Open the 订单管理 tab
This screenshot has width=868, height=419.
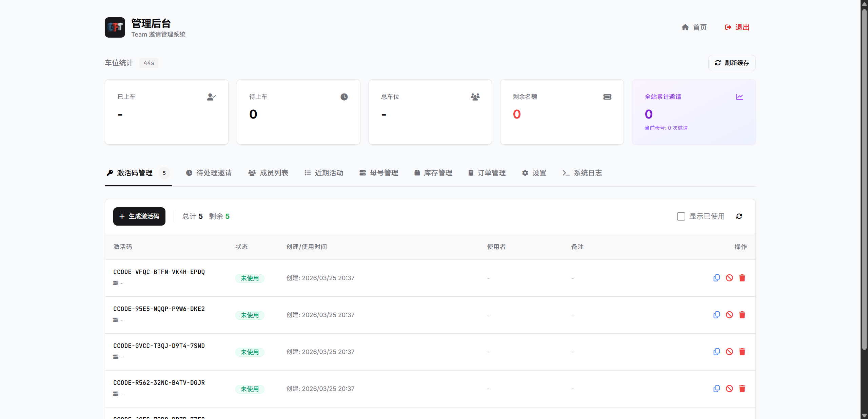[x=486, y=173]
